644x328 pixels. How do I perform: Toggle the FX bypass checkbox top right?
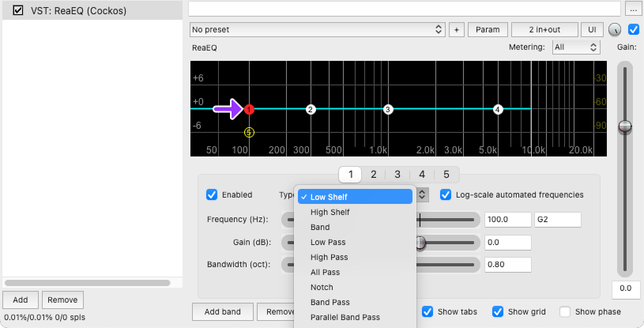(x=633, y=29)
